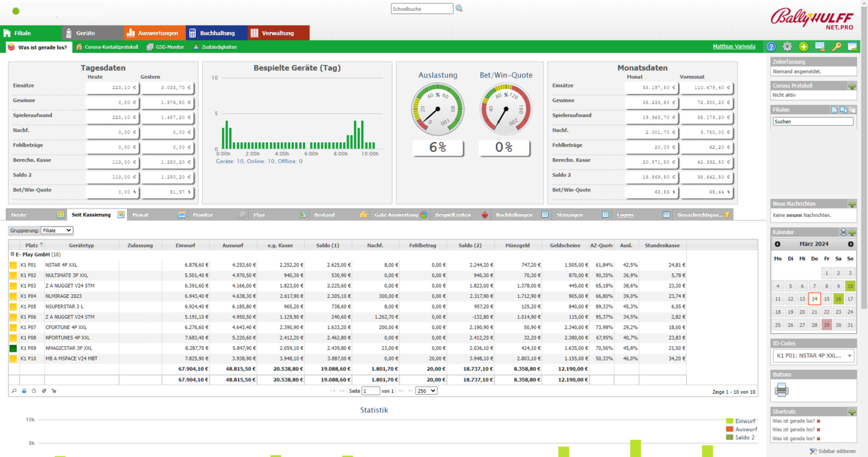Add a shortcut with the Shortcuts plus icon
Viewport: 868px width, 457px height.
[852, 412]
